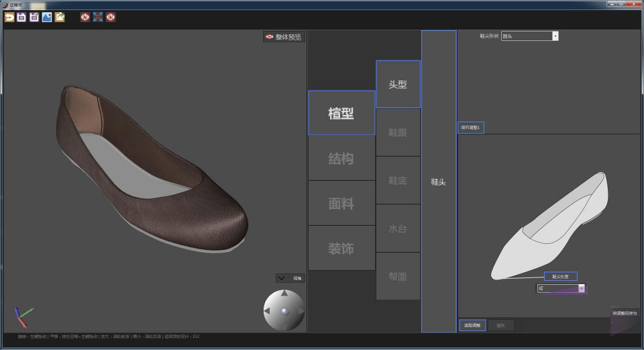Click the first purple save icon
644x350 pixels.
[x=21, y=17]
